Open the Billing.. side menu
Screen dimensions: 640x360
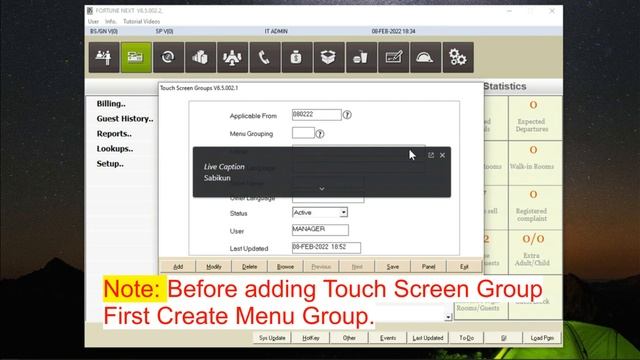point(111,104)
